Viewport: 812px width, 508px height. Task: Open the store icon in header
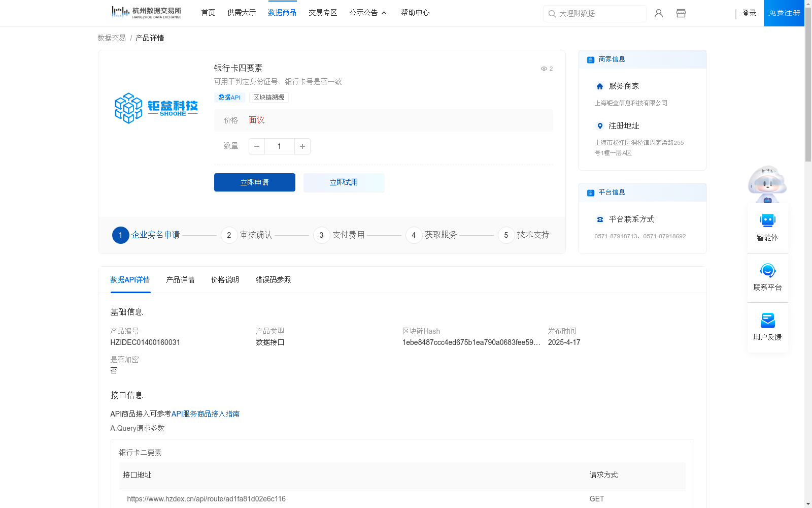(681, 13)
